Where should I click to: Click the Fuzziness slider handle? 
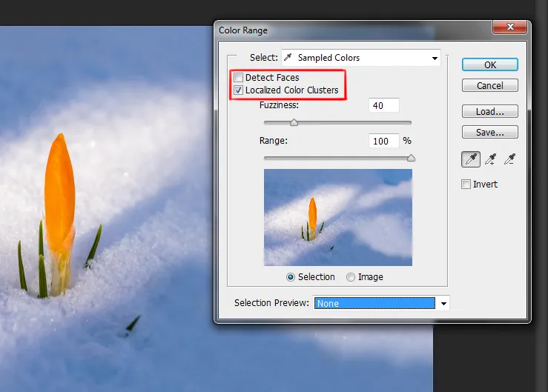pos(294,122)
